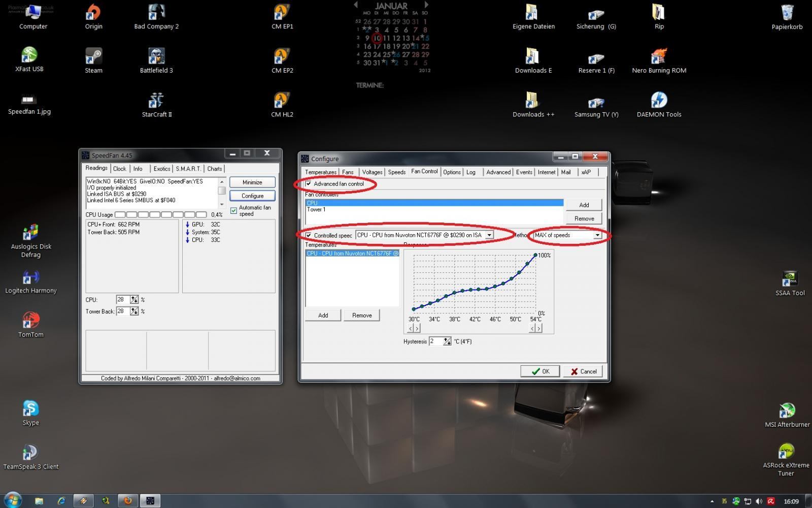Screen dimensions: 812x508
Task: Toggle Automatic fan speed checkbox
Action: coord(233,210)
